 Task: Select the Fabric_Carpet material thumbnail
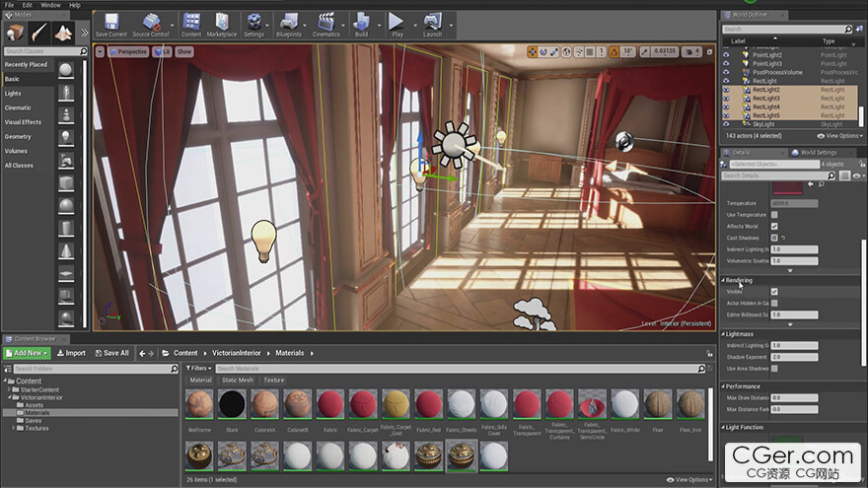tap(363, 404)
